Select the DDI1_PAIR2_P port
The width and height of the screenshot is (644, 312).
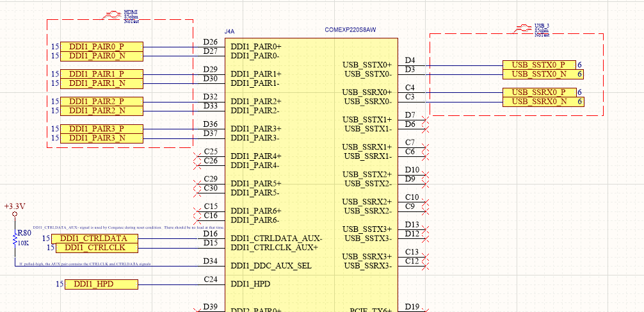click(x=101, y=101)
